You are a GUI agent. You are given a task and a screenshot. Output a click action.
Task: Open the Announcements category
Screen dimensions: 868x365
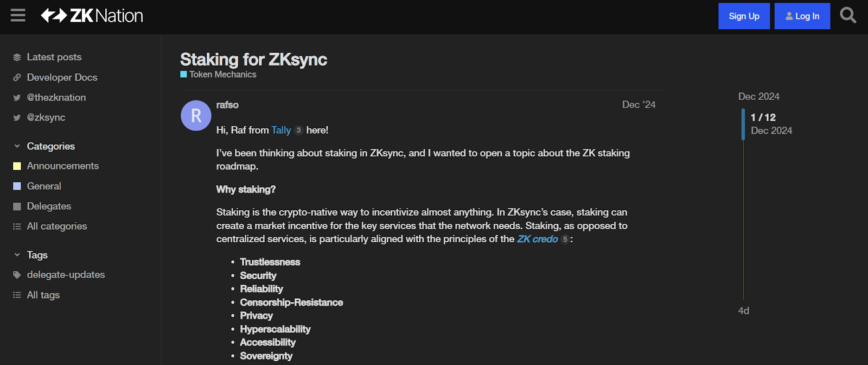(x=63, y=166)
